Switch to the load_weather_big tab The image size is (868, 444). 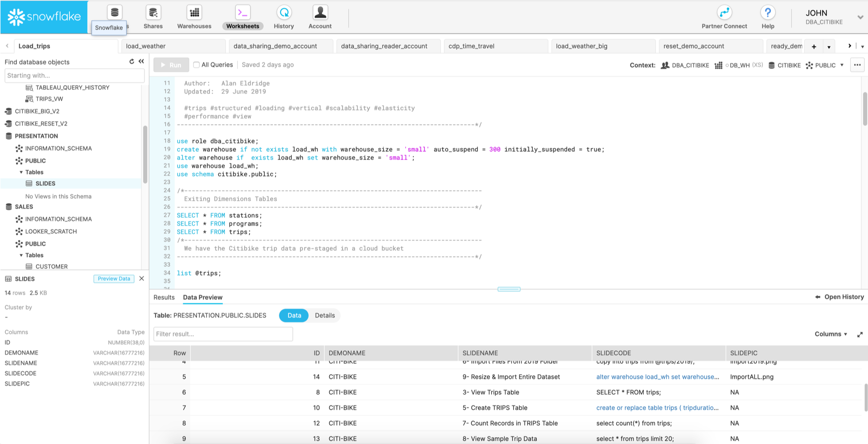[x=603, y=46]
